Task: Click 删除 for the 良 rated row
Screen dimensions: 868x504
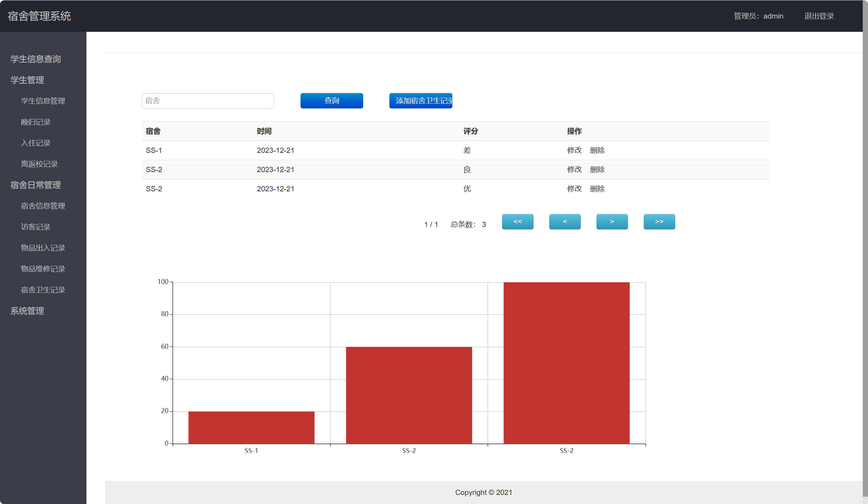Action: (597, 170)
